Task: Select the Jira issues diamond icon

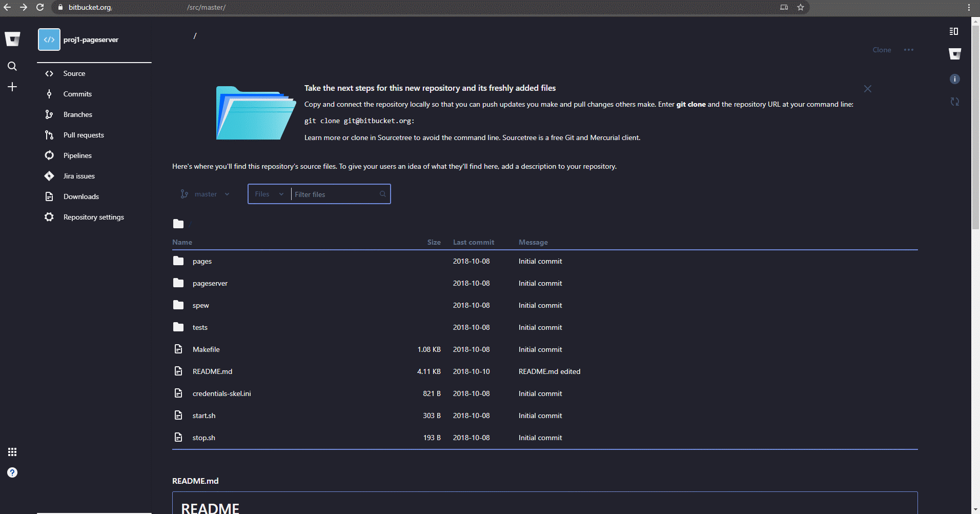Action: click(49, 175)
